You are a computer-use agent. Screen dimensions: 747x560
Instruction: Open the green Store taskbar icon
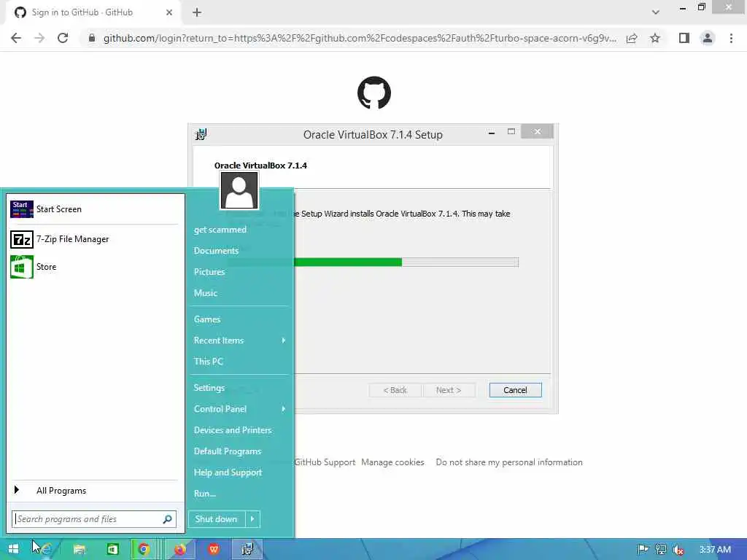coord(112,549)
